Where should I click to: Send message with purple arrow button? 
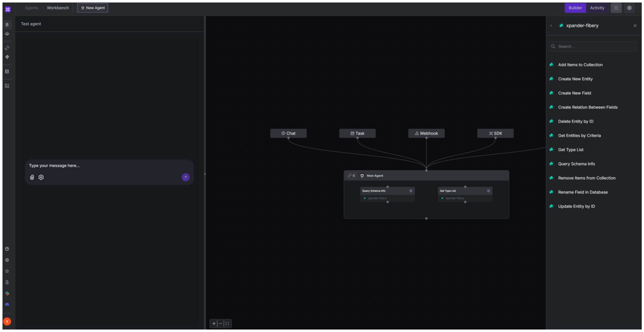(186, 177)
